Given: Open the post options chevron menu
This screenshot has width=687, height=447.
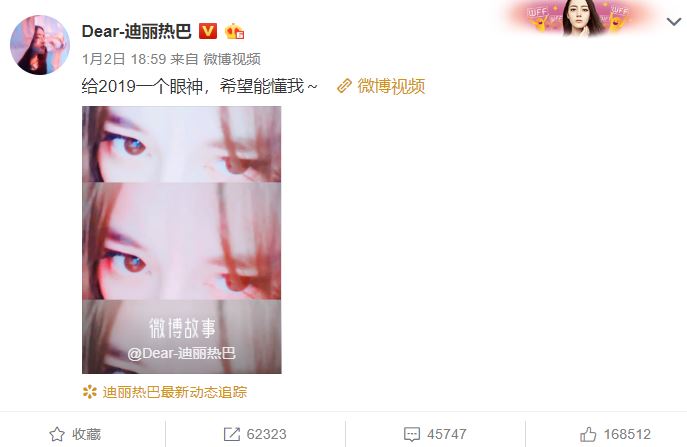Looking at the screenshot, I should tap(673, 21).
